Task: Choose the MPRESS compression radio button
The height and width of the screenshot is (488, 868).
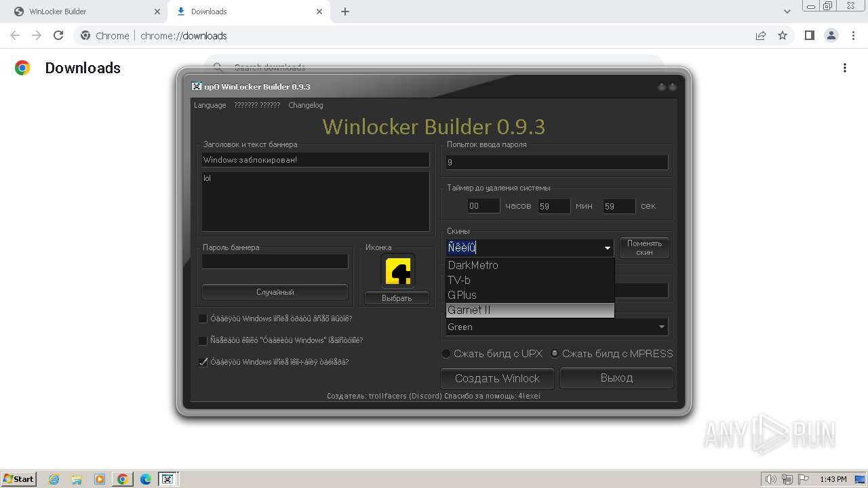Action: point(555,353)
